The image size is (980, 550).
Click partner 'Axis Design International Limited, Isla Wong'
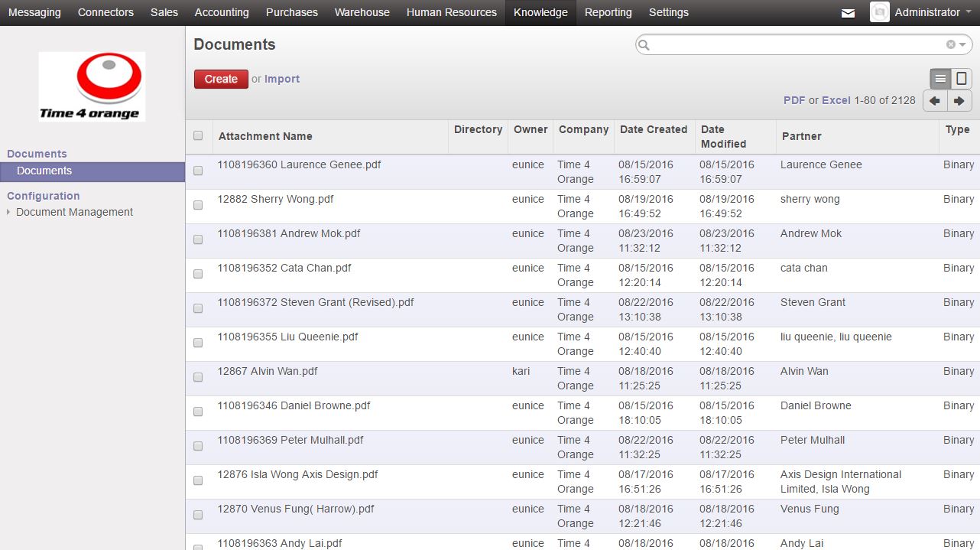point(841,481)
